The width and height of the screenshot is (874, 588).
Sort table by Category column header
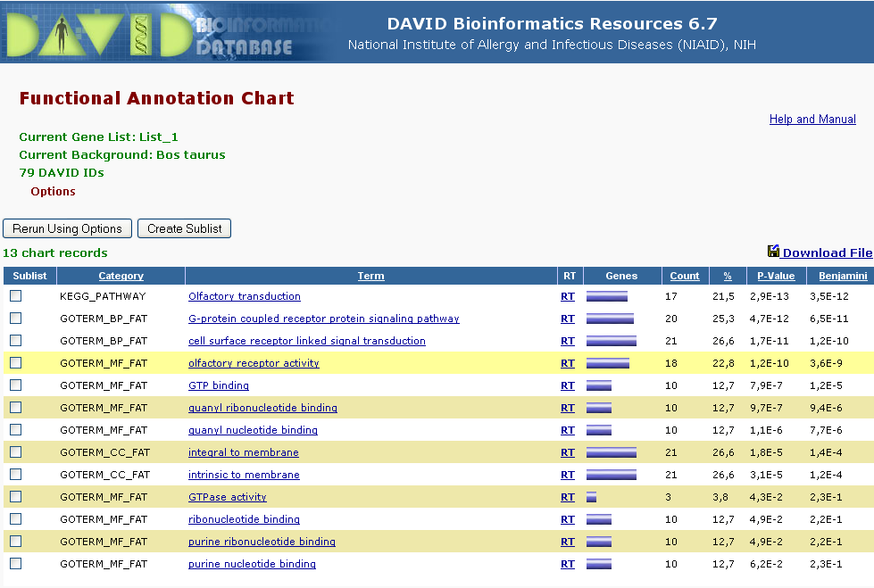click(x=121, y=276)
